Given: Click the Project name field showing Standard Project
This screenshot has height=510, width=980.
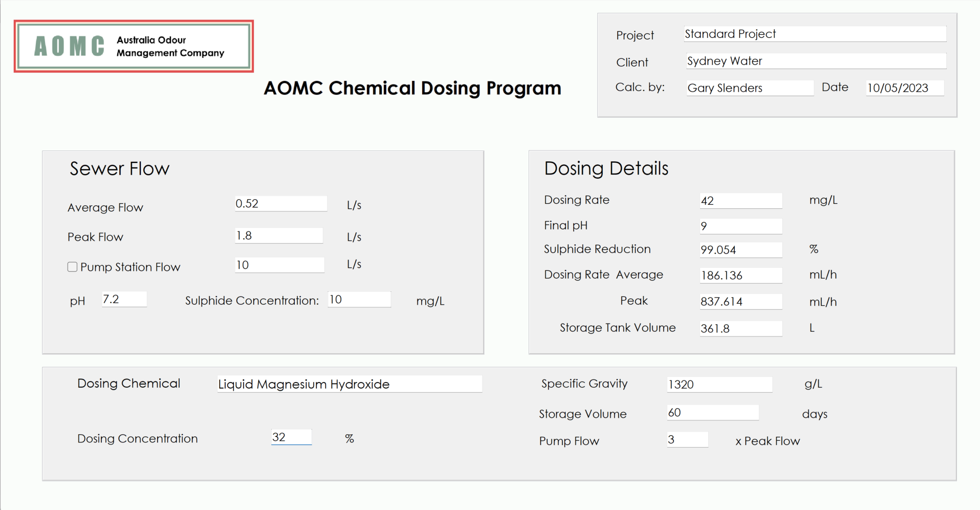Looking at the screenshot, I should point(815,34).
